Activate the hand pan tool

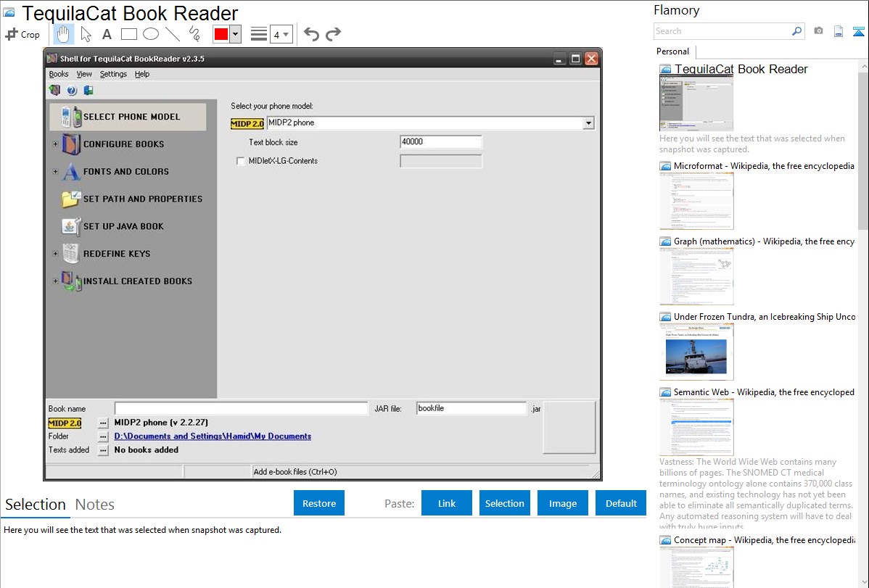point(63,34)
